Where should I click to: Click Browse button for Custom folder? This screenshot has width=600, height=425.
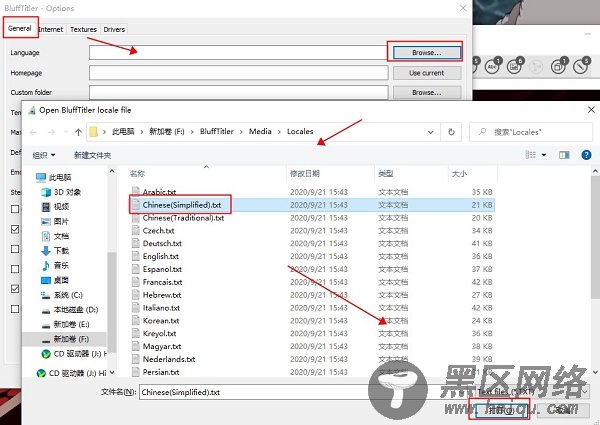[427, 92]
